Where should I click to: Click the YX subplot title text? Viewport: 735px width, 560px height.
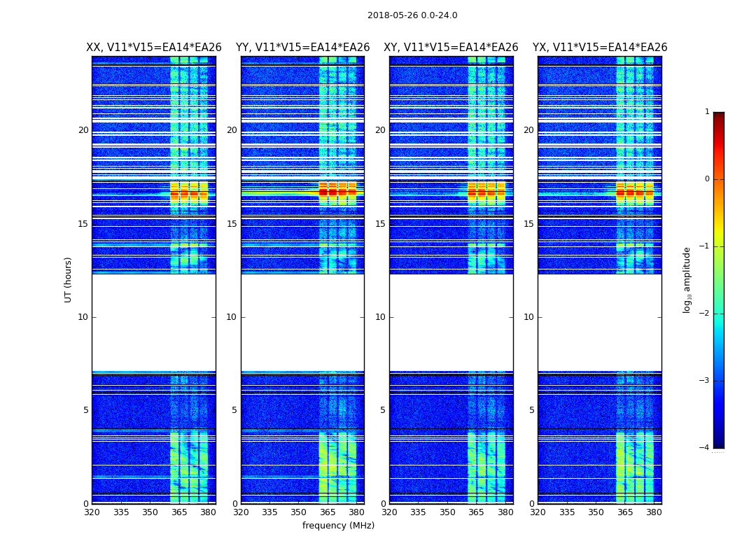(600, 48)
